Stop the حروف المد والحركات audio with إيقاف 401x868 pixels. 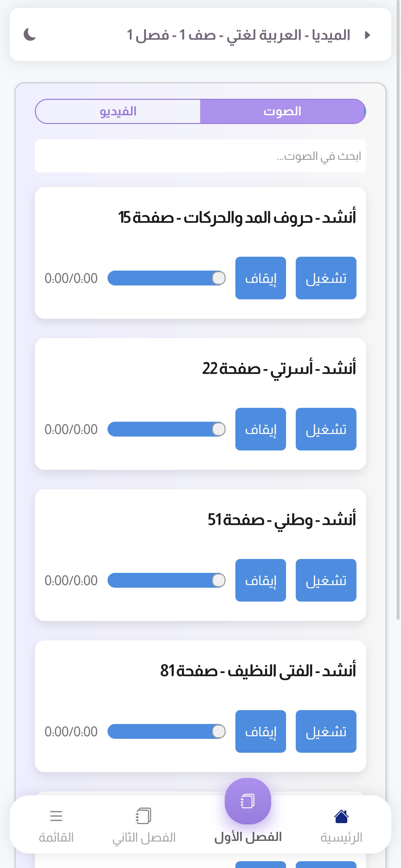[x=261, y=278]
